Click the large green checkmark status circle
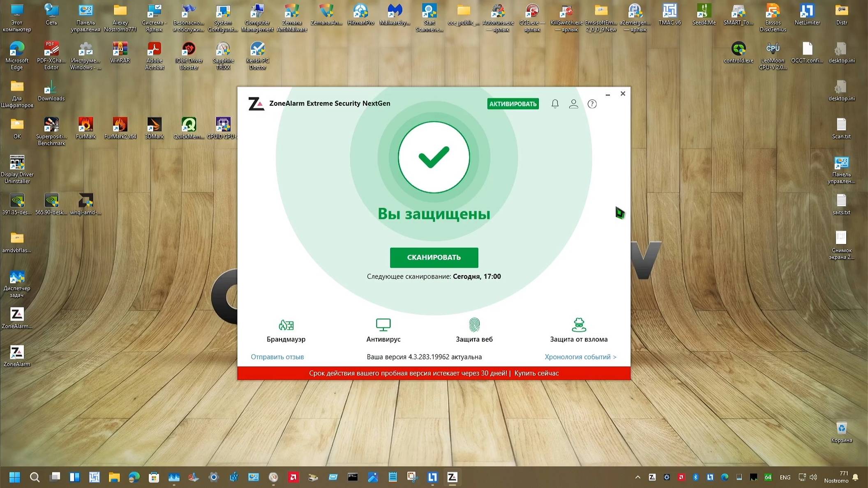 (434, 157)
